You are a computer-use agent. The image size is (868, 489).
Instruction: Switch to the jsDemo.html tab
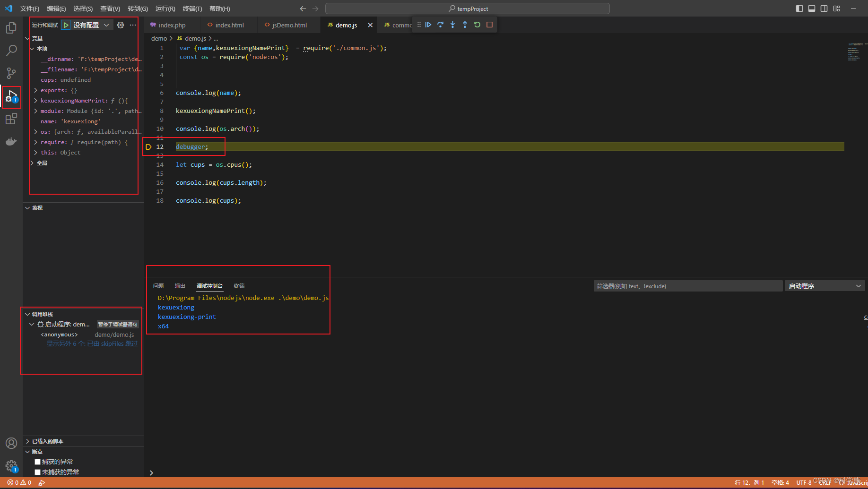pos(289,25)
